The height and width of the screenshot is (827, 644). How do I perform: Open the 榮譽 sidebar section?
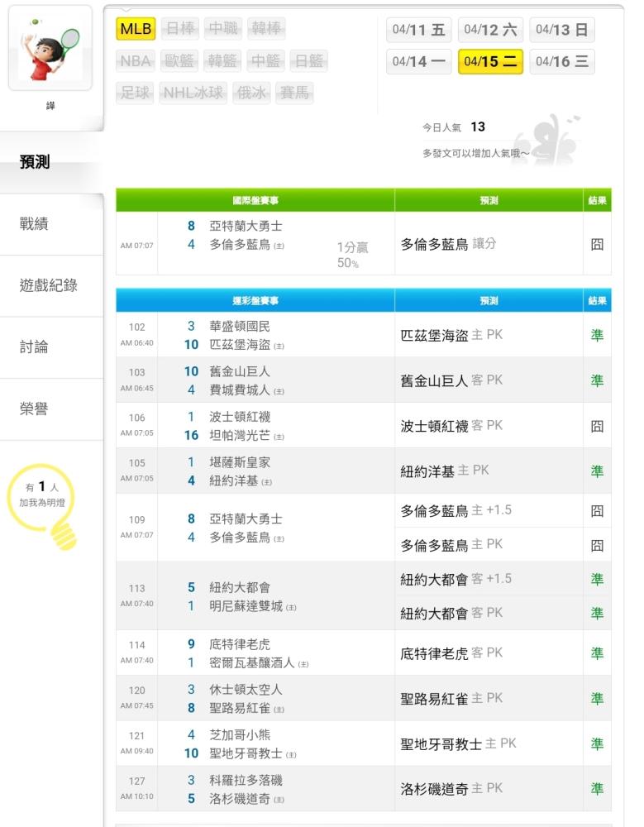[x=51, y=409]
